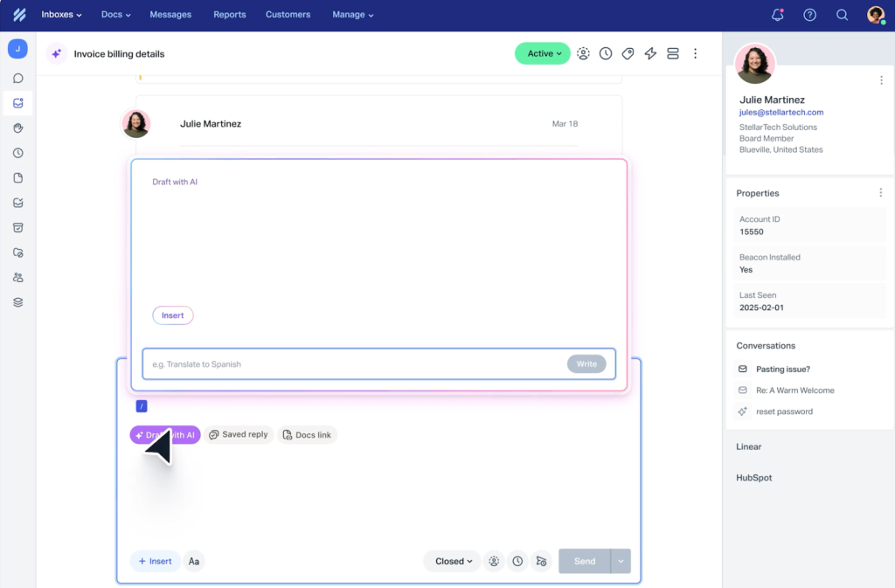Select the tag icon on conversation toolbar
The image size is (895, 588).
click(x=628, y=53)
